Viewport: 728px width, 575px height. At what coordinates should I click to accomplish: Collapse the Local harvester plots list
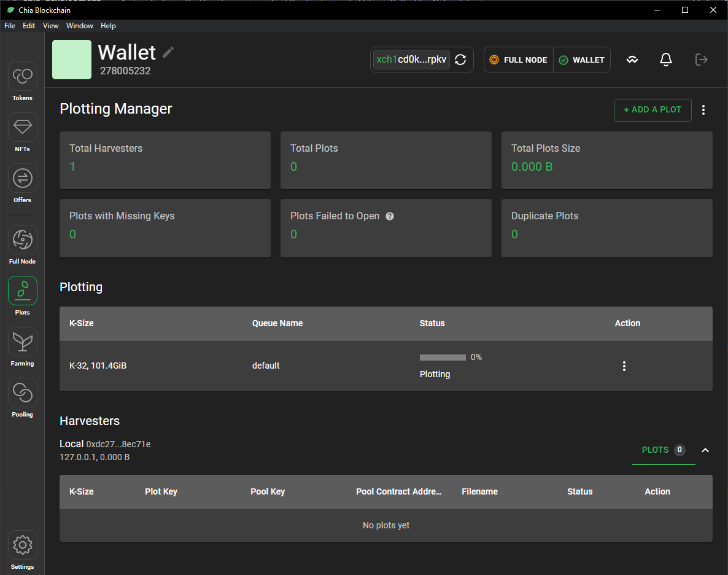705,450
